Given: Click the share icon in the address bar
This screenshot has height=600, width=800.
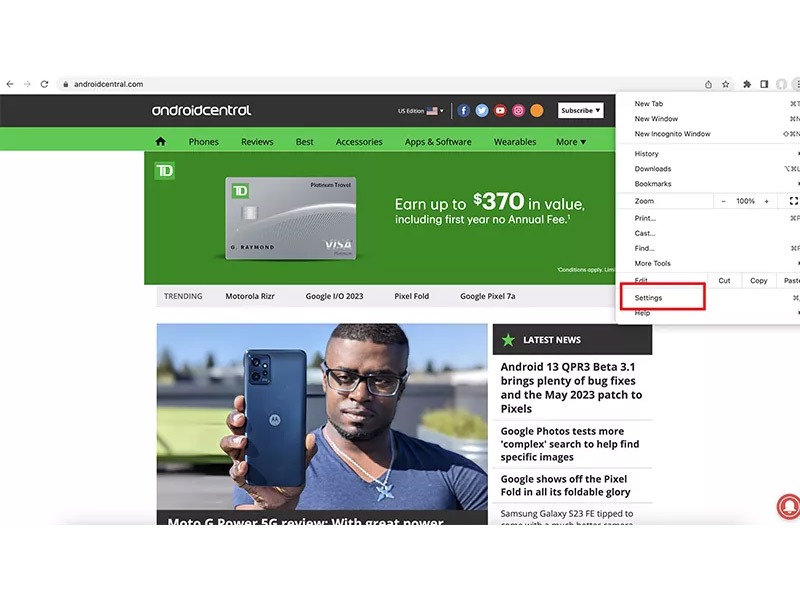Looking at the screenshot, I should pos(708,84).
